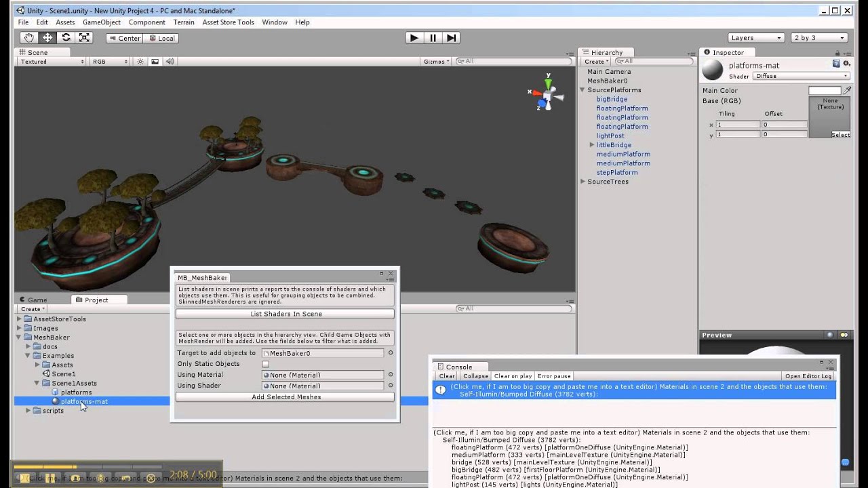
Task: Click Select on the Base texture slot
Action: coord(840,135)
